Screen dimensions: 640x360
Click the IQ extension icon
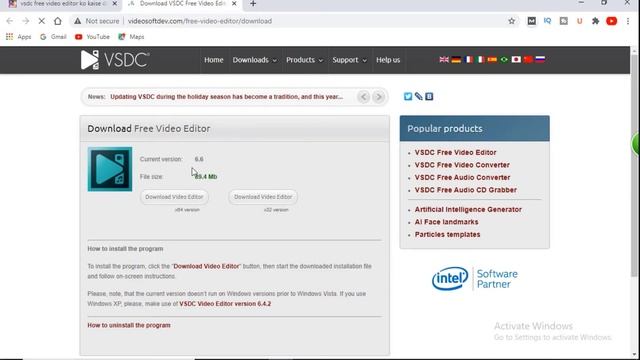pyautogui.click(x=547, y=21)
